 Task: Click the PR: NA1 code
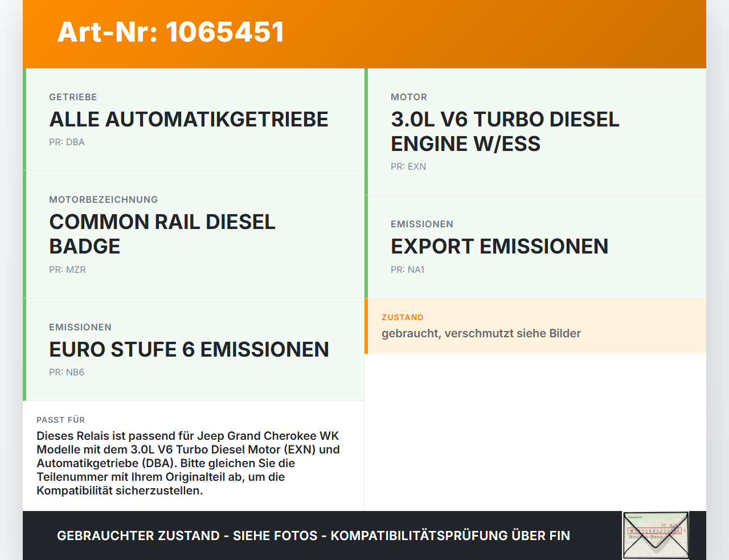click(x=408, y=269)
